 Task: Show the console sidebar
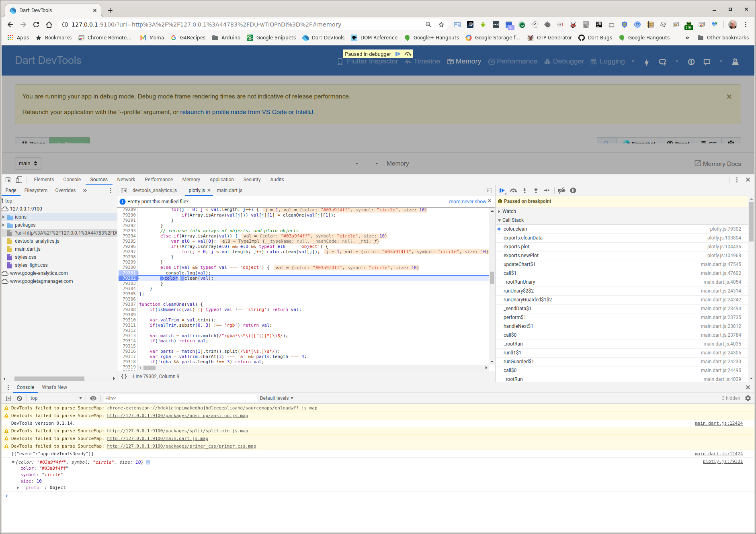tap(8, 398)
